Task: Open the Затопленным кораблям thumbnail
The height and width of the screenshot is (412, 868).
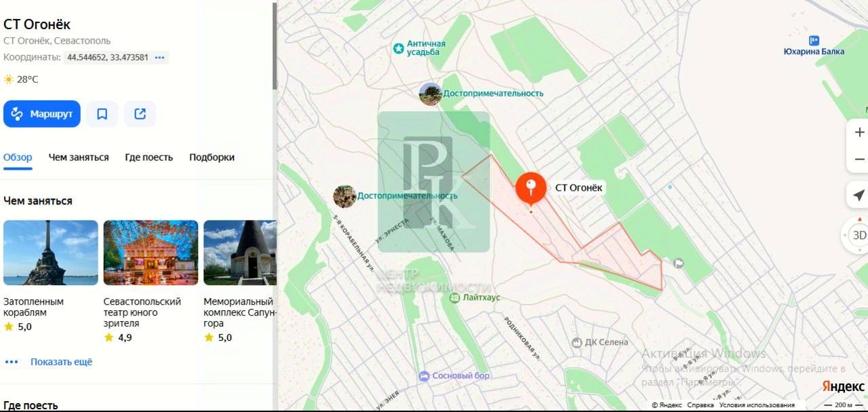Action: pos(51,252)
